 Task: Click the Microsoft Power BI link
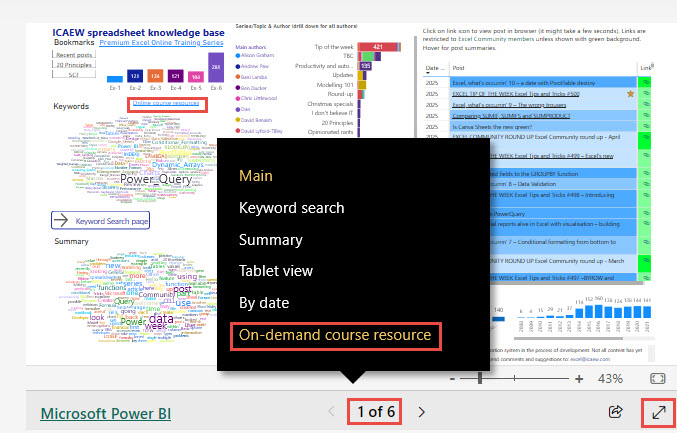click(x=105, y=412)
